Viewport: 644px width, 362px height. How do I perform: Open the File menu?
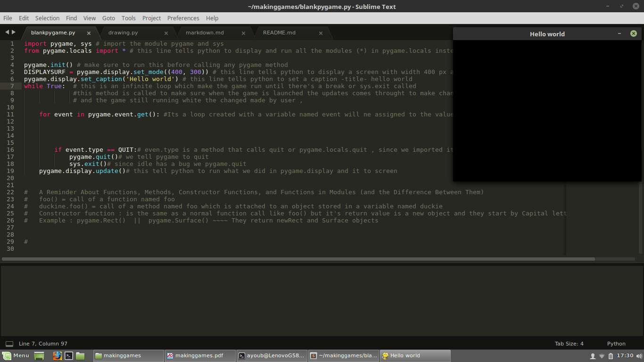tap(8, 18)
